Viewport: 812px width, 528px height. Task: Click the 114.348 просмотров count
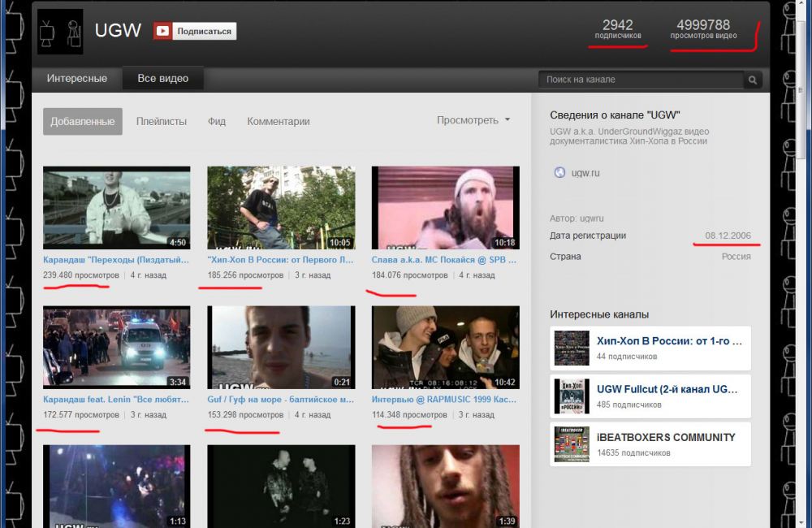point(409,415)
